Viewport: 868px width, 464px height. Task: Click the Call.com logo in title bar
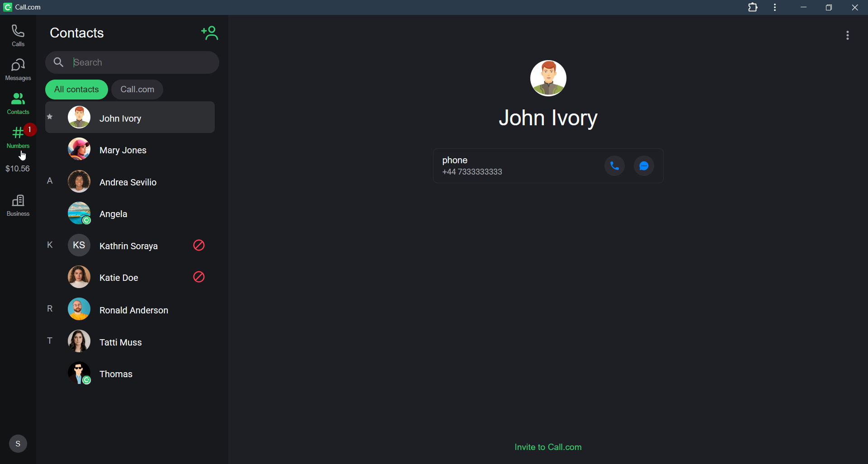pos(8,7)
